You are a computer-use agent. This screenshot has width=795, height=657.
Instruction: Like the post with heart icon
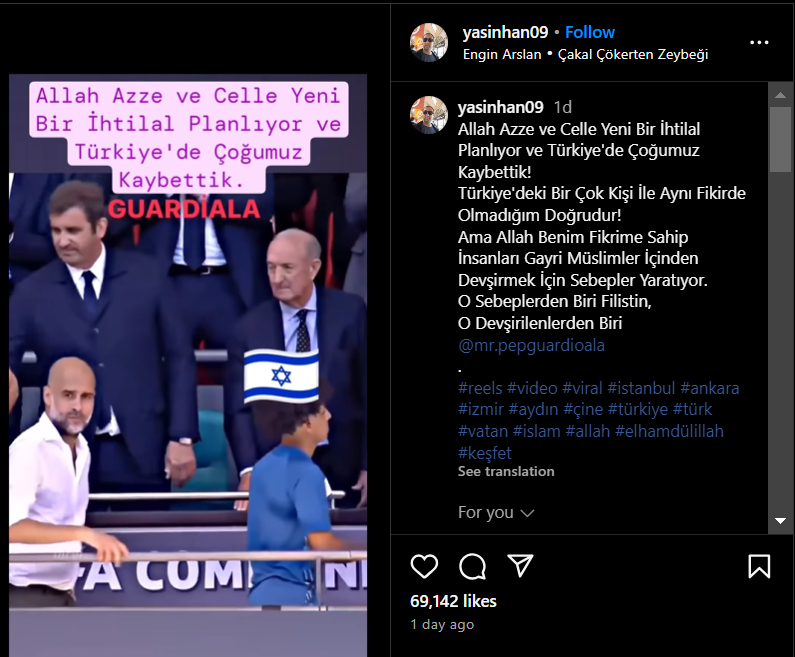424,566
